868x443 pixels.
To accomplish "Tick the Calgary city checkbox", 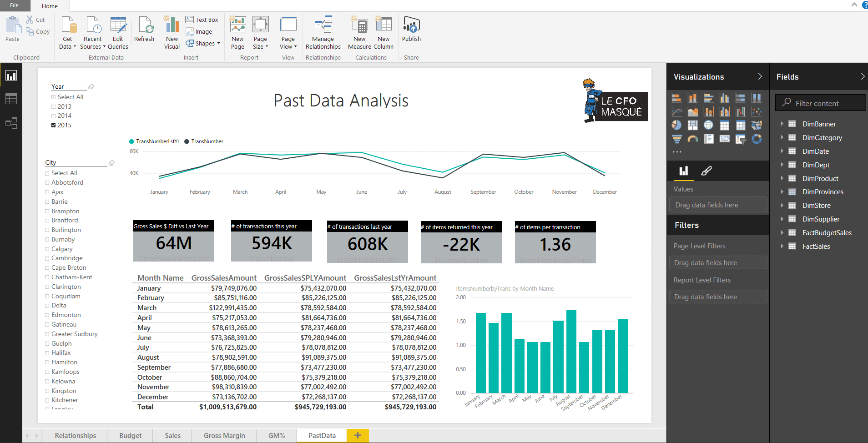I will click(47, 249).
